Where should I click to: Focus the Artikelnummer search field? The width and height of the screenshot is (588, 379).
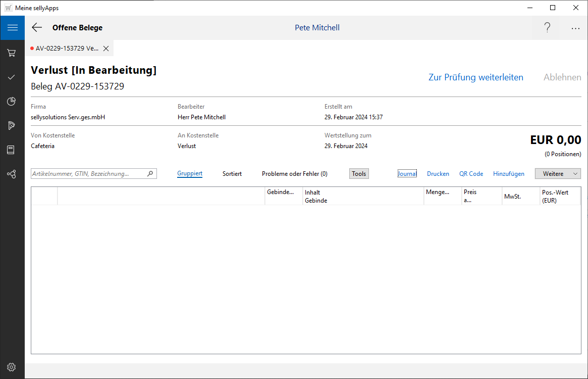pos(88,174)
